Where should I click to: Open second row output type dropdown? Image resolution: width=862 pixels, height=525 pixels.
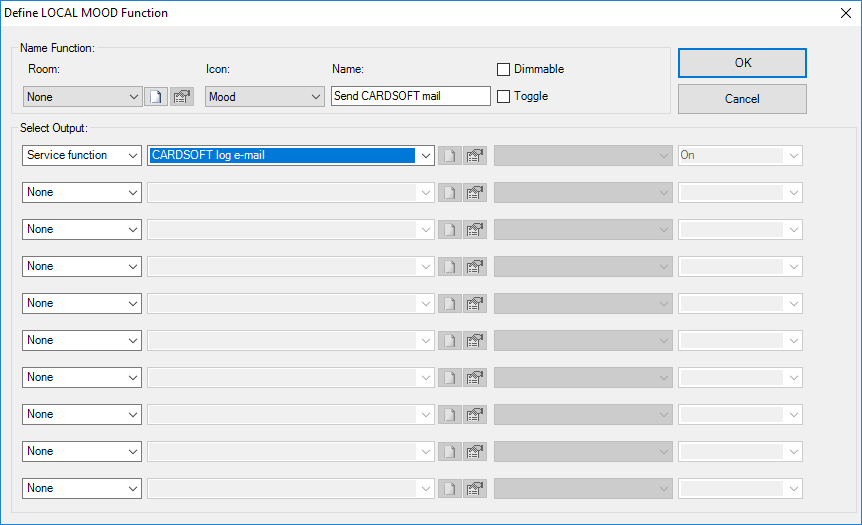[x=82, y=193]
